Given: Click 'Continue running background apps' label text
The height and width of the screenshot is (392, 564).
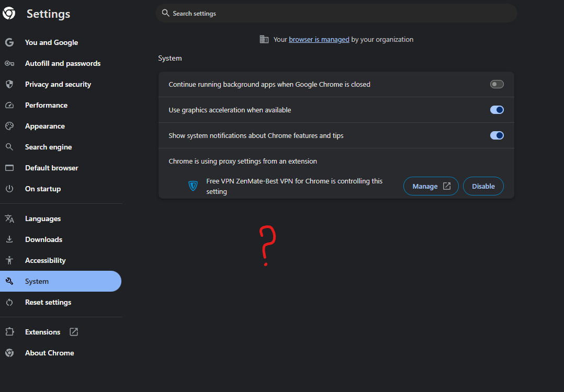Looking at the screenshot, I should [x=269, y=85].
